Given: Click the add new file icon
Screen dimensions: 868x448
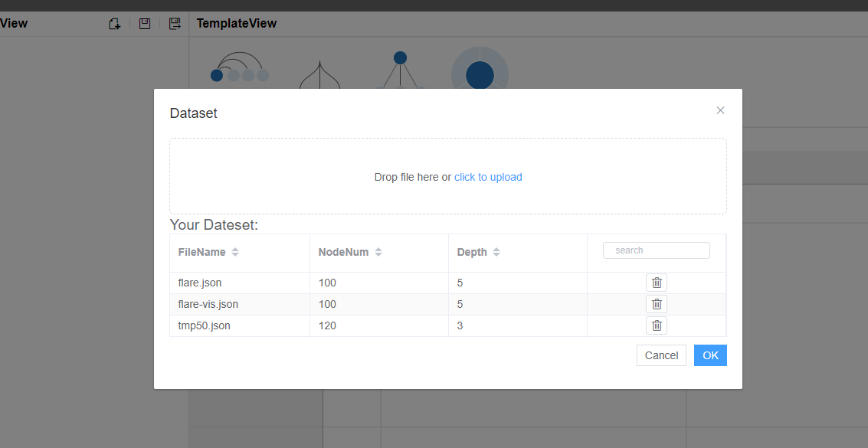Looking at the screenshot, I should tap(114, 24).
